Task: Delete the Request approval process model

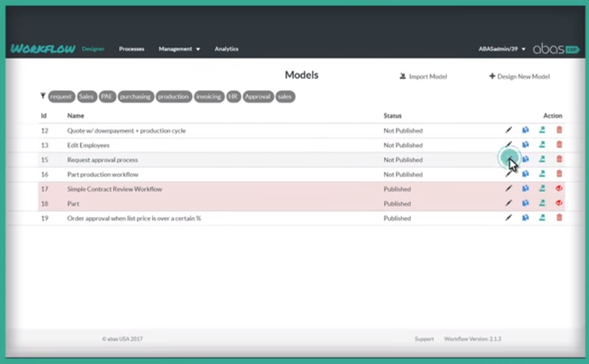Action: click(x=559, y=159)
